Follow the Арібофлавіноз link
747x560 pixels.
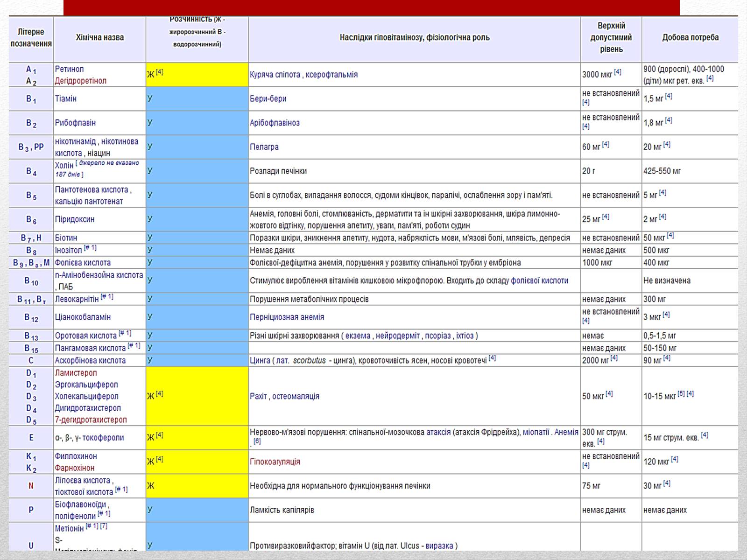pyautogui.click(x=275, y=123)
